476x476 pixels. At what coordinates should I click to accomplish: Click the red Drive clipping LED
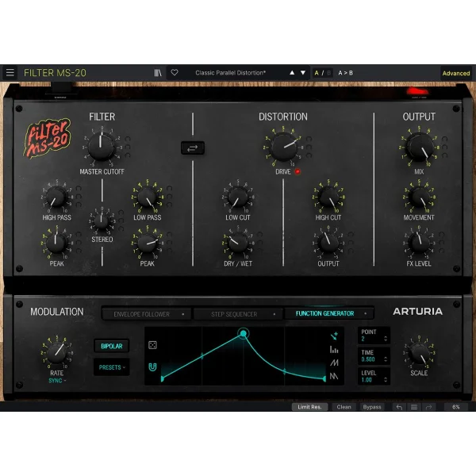pos(297,171)
